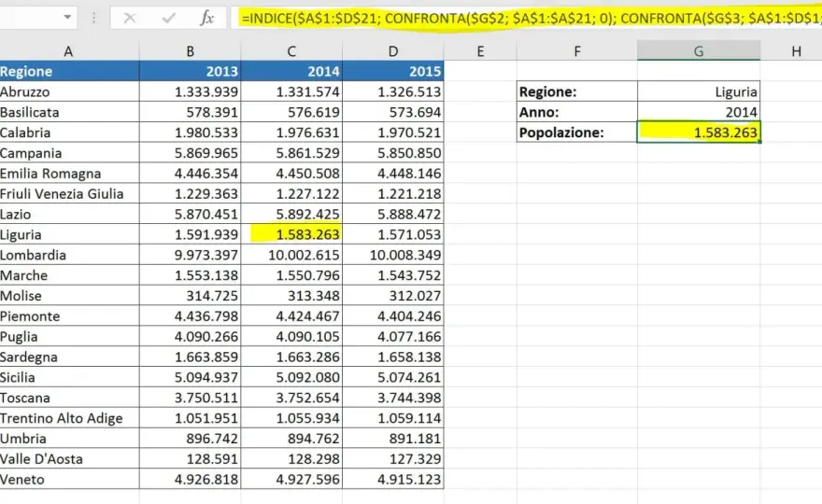Click Lazio 2014 value 5.892.425
Viewport: 822px width, 504px height.
[x=291, y=215]
